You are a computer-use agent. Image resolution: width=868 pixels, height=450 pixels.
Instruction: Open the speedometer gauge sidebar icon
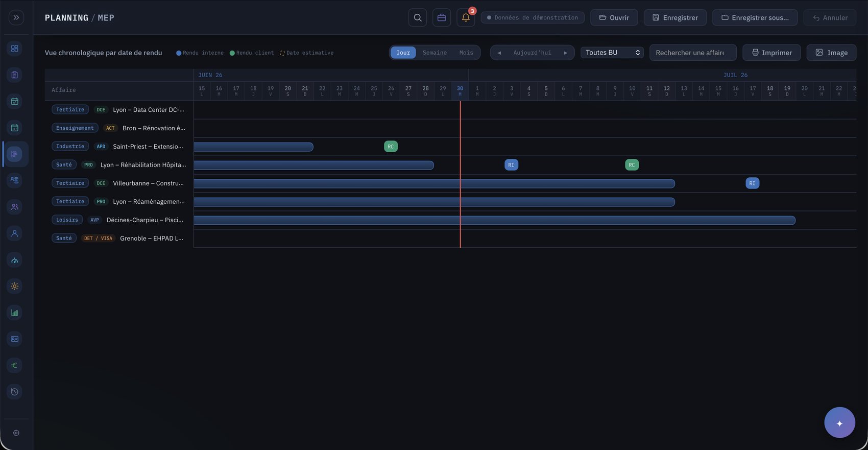[15, 260]
